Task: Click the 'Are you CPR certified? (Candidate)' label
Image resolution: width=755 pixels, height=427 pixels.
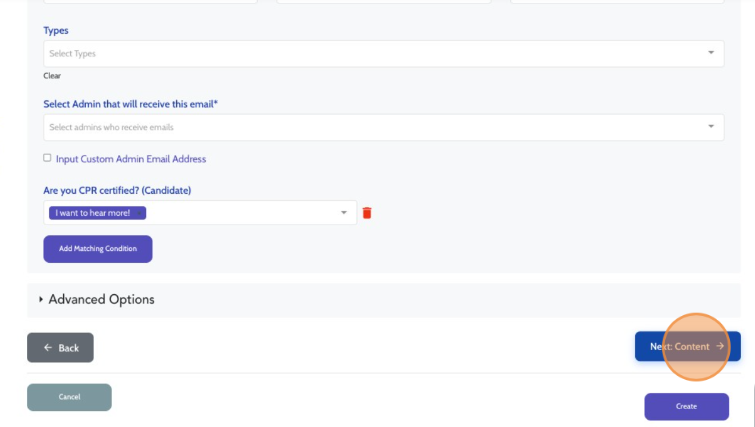Action: pyautogui.click(x=117, y=191)
